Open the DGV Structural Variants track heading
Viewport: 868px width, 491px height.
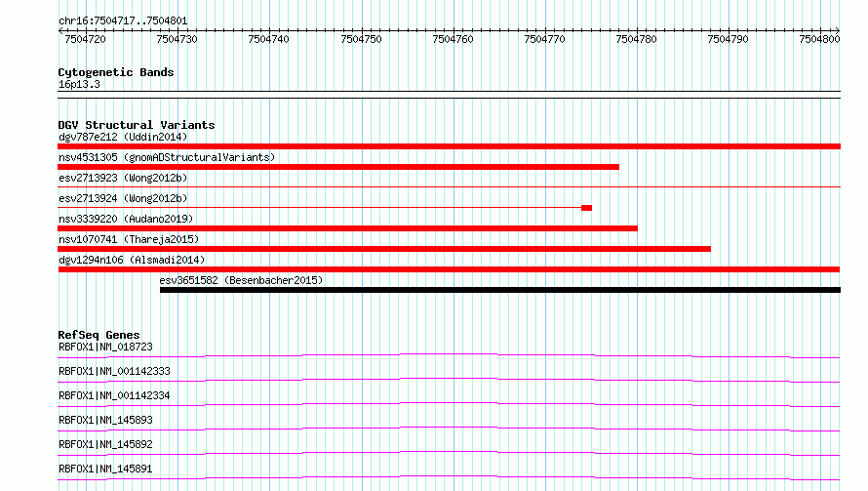[137, 125]
